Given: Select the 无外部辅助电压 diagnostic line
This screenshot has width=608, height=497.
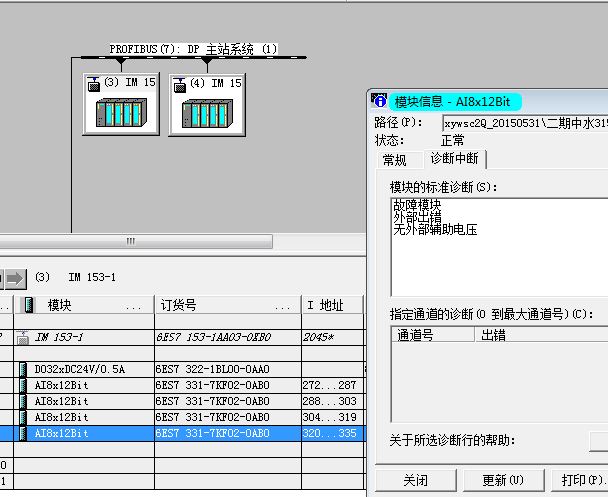Looking at the screenshot, I should click(x=435, y=230).
